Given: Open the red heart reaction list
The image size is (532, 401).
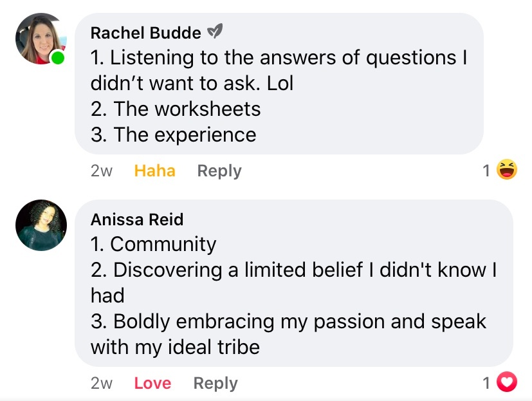Looking at the screenshot, I should [x=508, y=384].
